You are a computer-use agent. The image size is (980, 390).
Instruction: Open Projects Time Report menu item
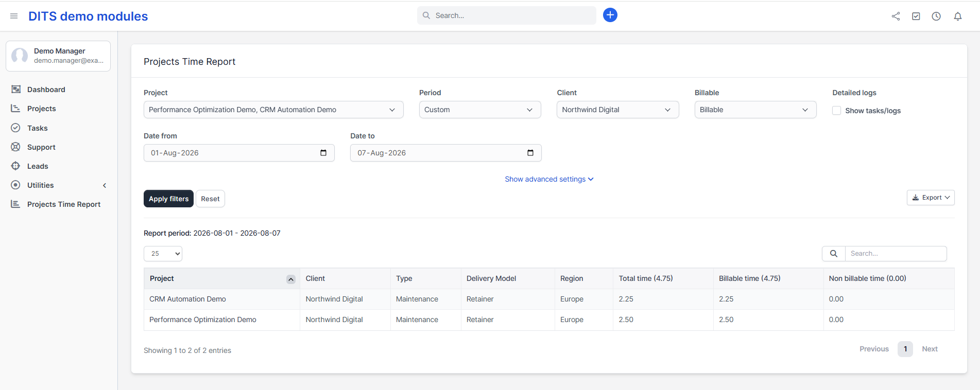tap(64, 204)
